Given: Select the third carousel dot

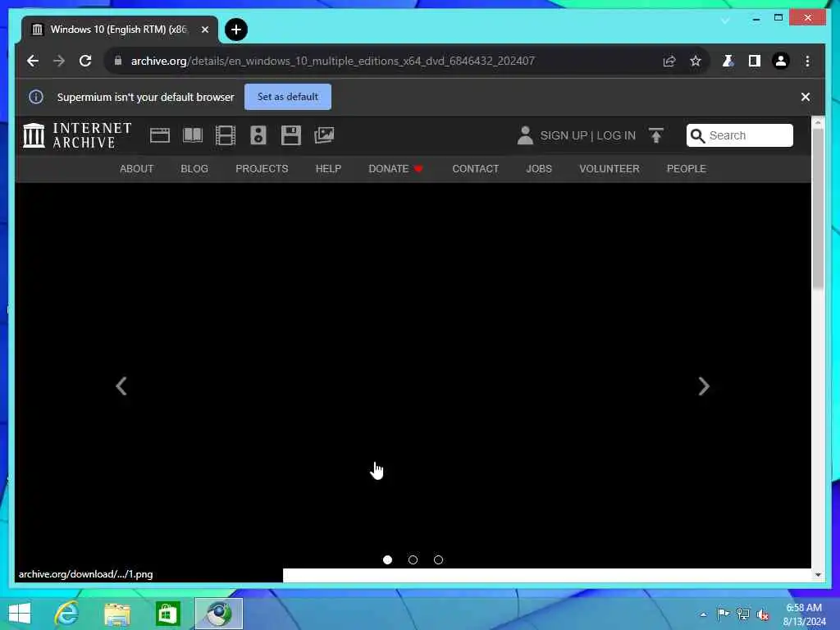Looking at the screenshot, I should click(438, 559).
